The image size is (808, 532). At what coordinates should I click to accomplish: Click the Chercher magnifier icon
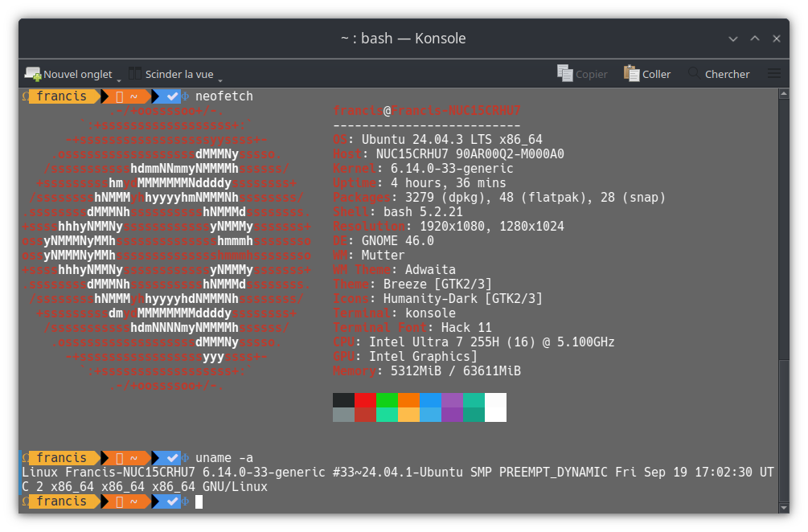[693, 74]
